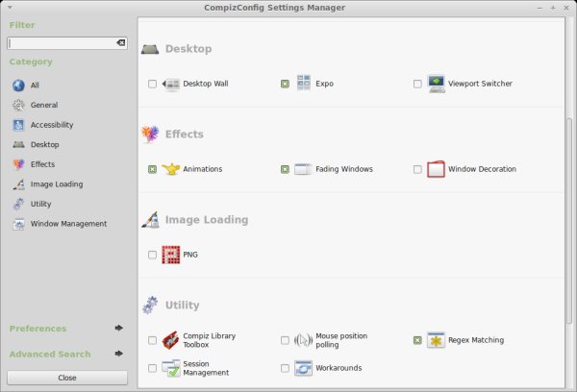Viewport: 577px width, 392px height.
Task: Enable the Viewport Switcher checkbox
Action: [417, 85]
